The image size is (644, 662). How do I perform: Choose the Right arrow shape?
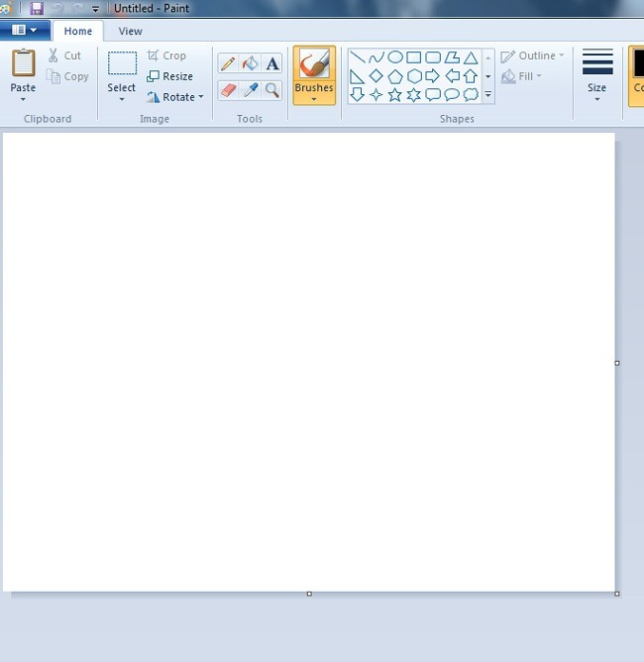433,76
